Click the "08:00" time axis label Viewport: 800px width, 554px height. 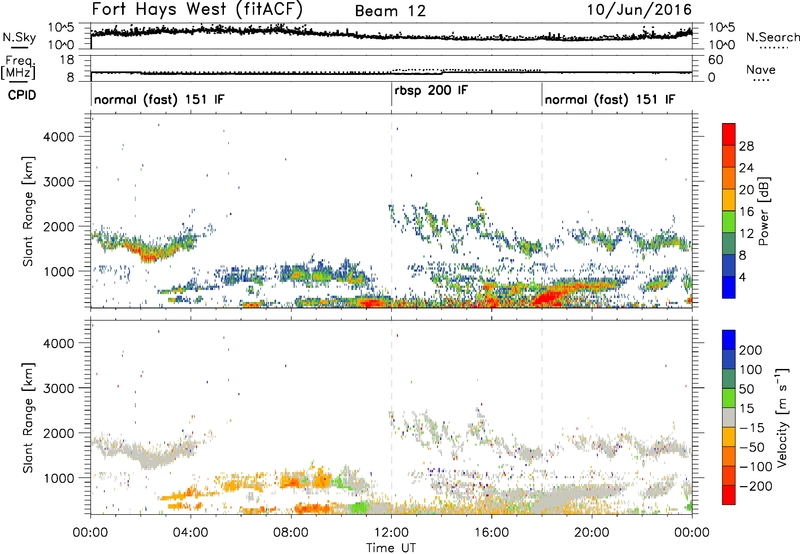pyautogui.click(x=291, y=533)
